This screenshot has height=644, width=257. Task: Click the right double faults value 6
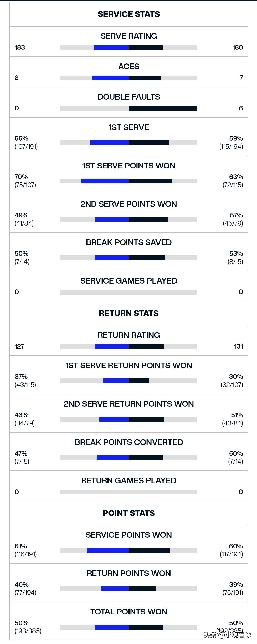(241, 108)
